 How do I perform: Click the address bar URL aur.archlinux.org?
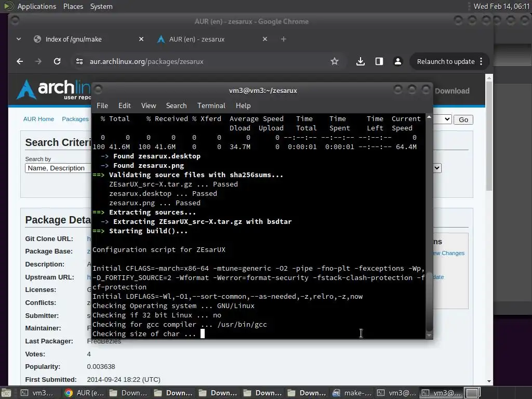coord(147,61)
